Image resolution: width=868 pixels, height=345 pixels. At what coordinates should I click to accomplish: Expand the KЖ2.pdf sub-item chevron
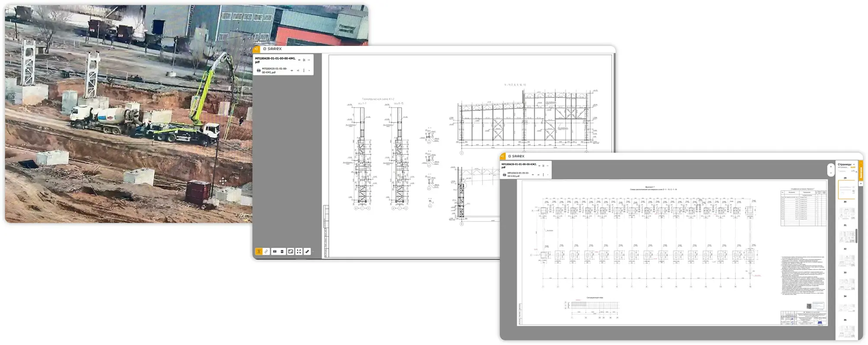tap(548, 175)
